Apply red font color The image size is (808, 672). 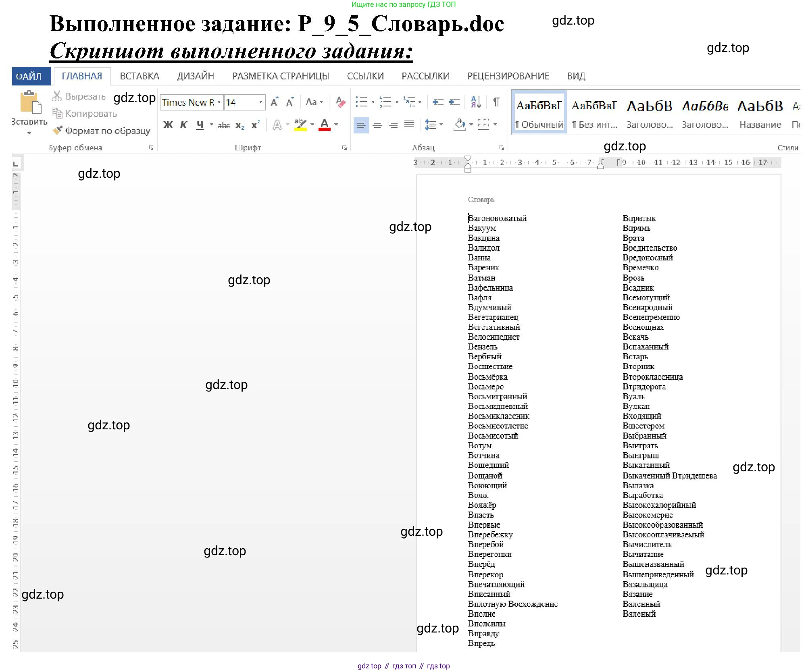point(325,125)
